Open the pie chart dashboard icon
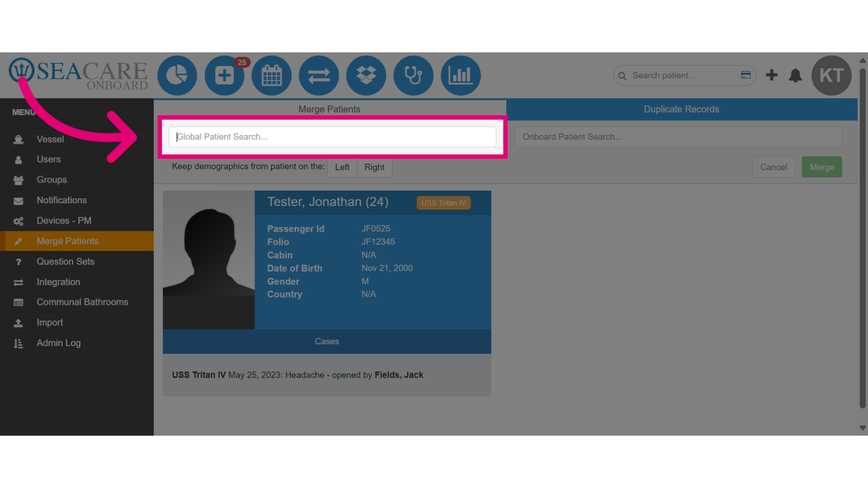Image resolution: width=868 pixels, height=488 pixels. [177, 75]
